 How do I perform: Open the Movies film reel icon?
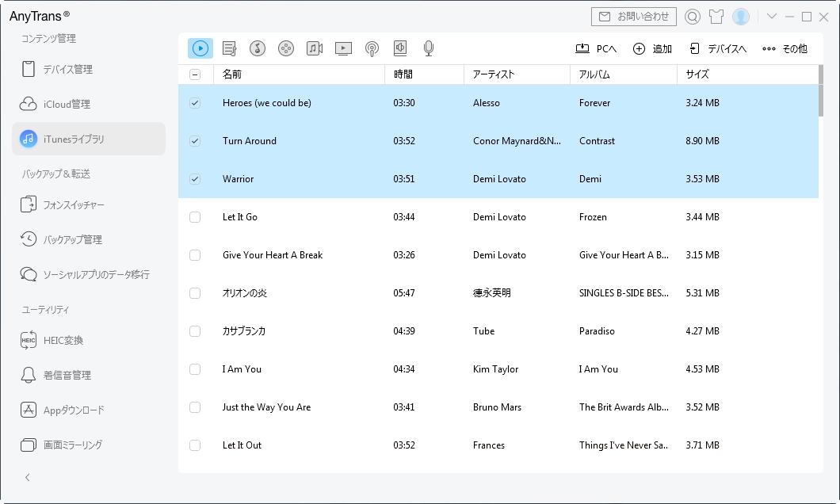[x=286, y=49]
